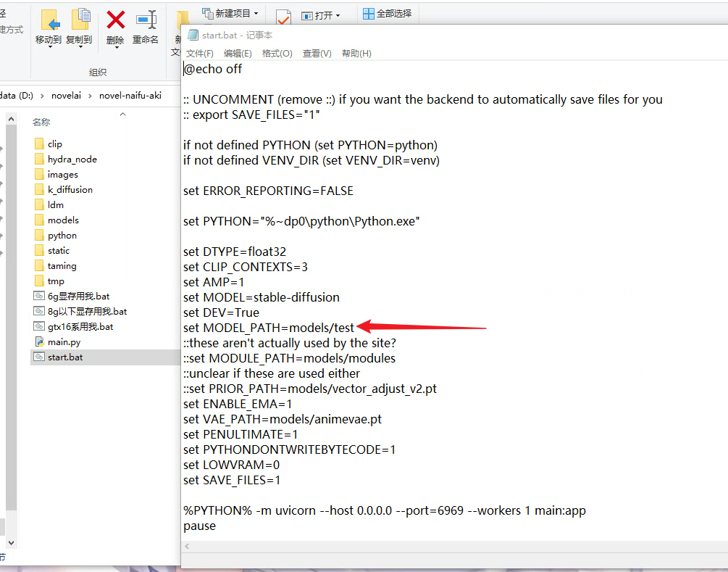
Task: Open the New item (新建项目) dropdown
Action: coord(231,14)
